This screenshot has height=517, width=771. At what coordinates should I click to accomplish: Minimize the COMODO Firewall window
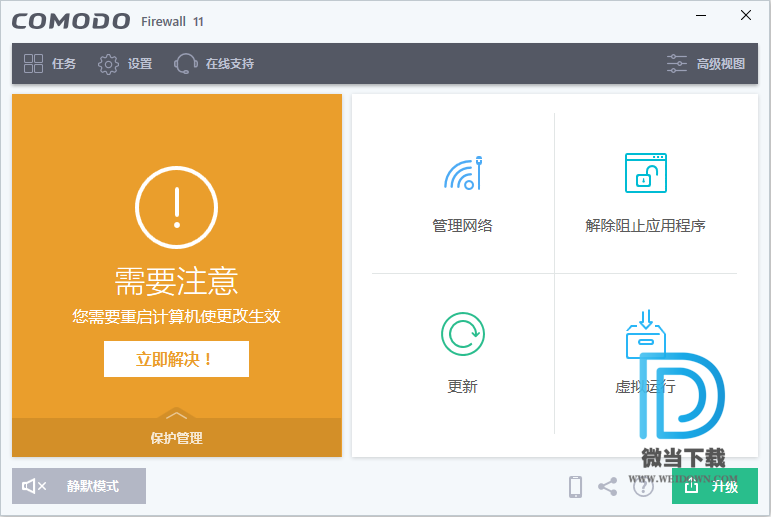tap(701, 16)
